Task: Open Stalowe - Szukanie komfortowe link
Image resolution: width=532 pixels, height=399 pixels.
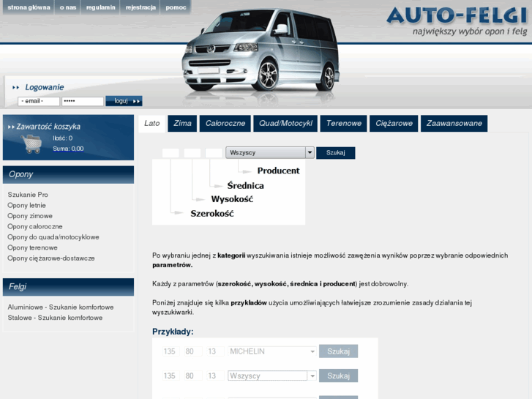Action: point(55,318)
